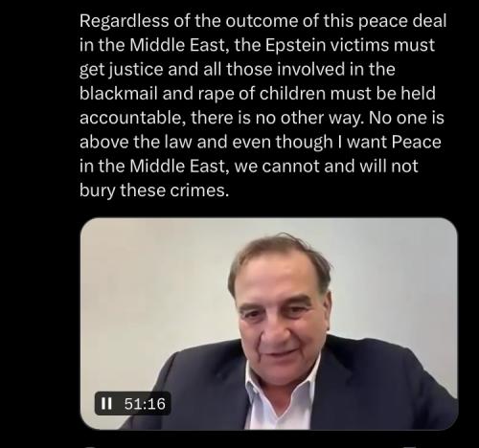479x448 pixels.
Task: Click the top-right corner of the video player
Action: pos(448,227)
